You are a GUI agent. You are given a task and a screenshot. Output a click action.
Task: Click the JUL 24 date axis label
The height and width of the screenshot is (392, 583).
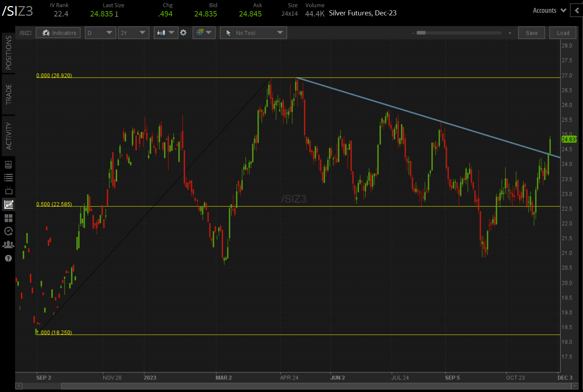400,378
